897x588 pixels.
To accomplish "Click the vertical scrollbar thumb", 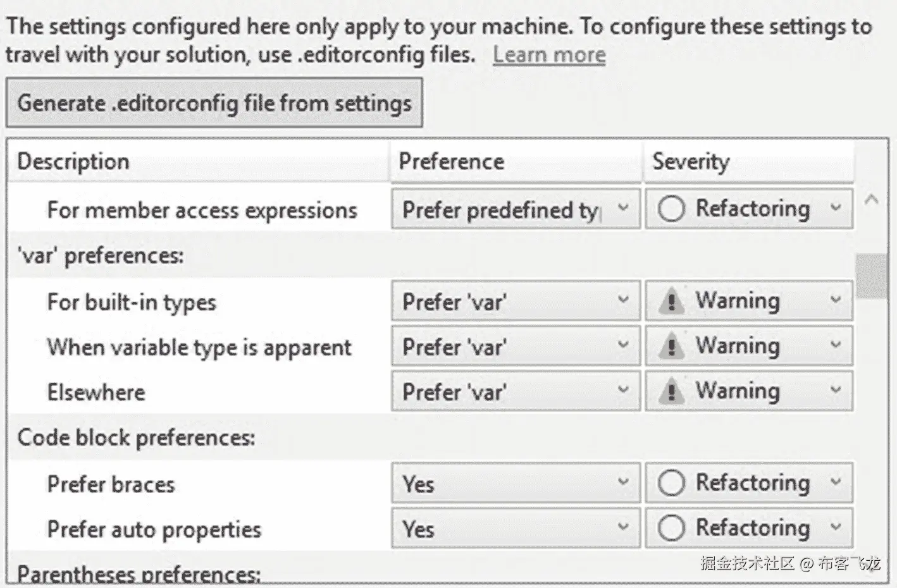I will point(872,276).
